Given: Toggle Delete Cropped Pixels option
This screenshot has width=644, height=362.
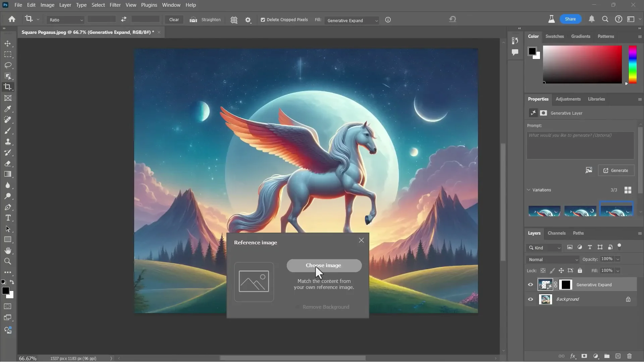Looking at the screenshot, I should (263, 20).
